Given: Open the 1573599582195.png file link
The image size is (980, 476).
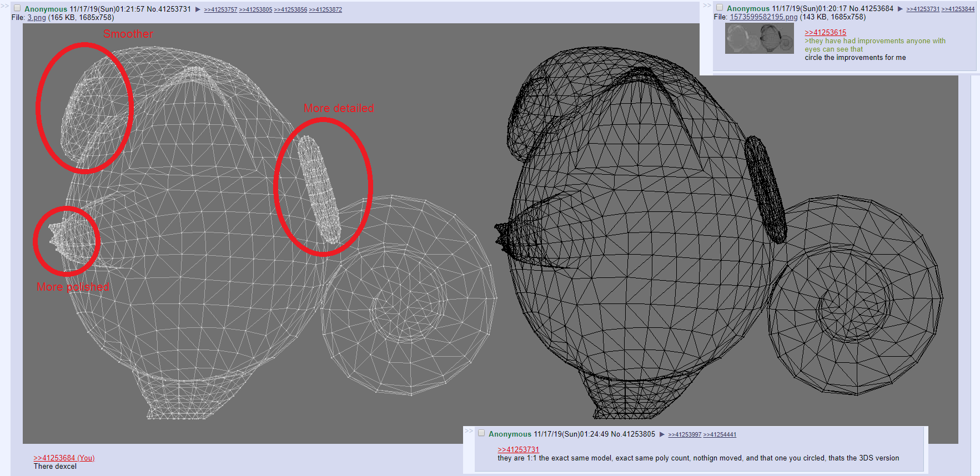Looking at the screenshot, I should click(x=763, y=17).
